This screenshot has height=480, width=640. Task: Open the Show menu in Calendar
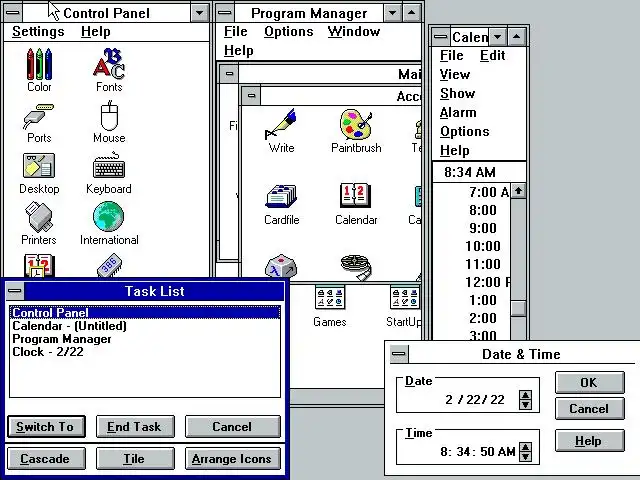pos(458,93)
